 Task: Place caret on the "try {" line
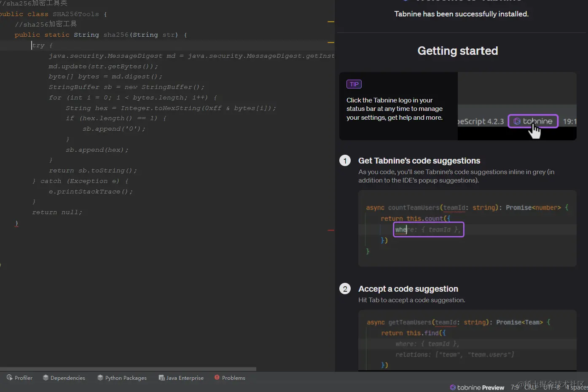[x=42, y=45]
